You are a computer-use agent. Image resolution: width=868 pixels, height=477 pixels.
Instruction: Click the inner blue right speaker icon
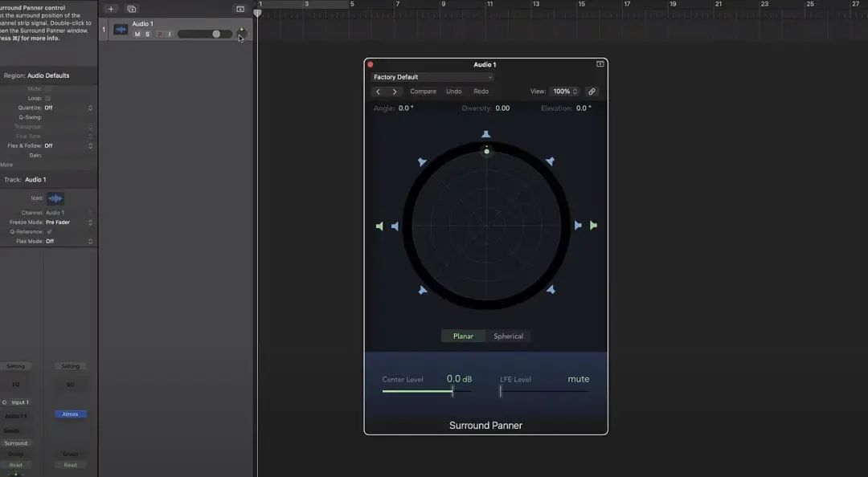click(578, 225)
